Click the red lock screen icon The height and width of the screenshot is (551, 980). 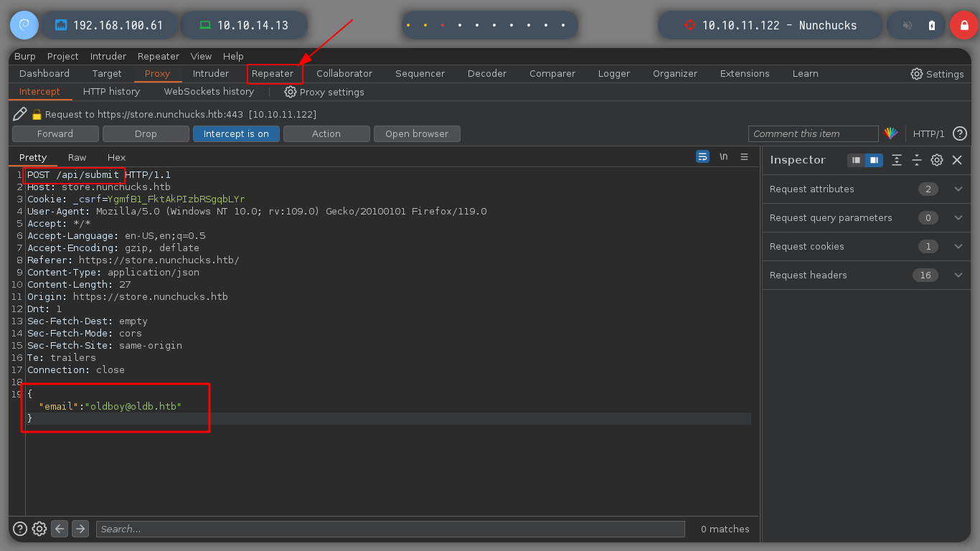click(963, 25)
